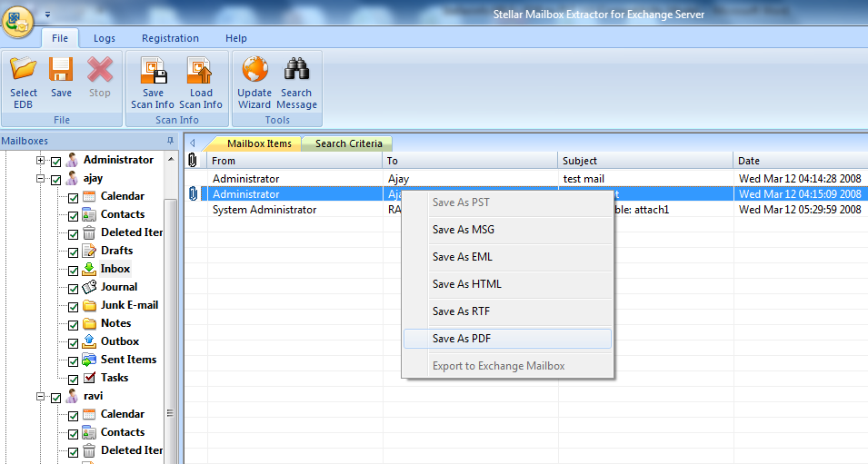
Task: Select the System Administrator message row
Action: point(526,210)
